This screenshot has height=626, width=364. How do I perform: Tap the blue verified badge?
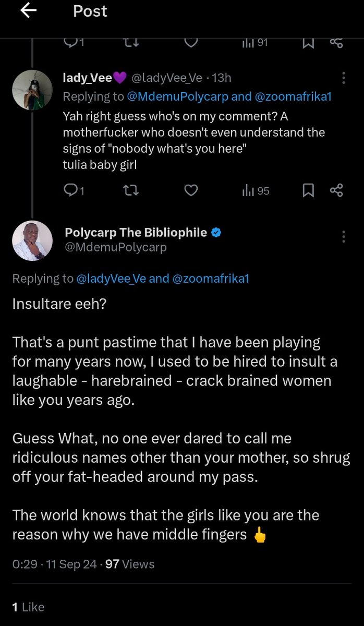click(216, 233)
